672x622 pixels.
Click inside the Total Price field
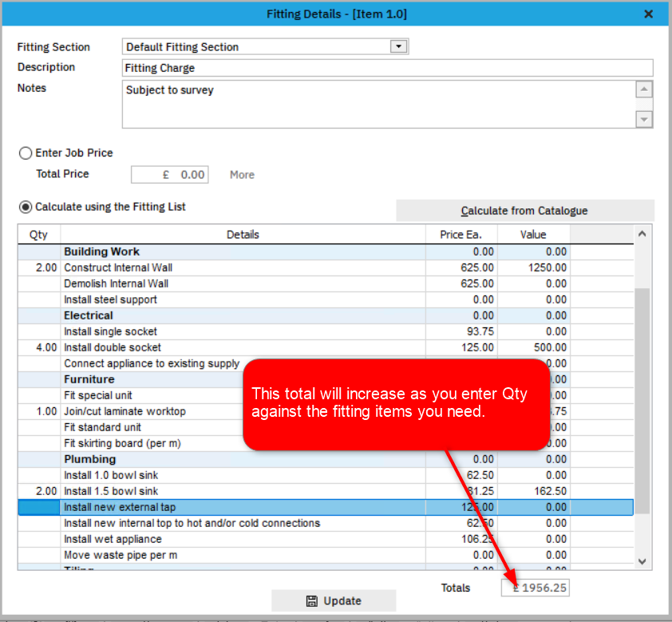(x=169, y=174)
